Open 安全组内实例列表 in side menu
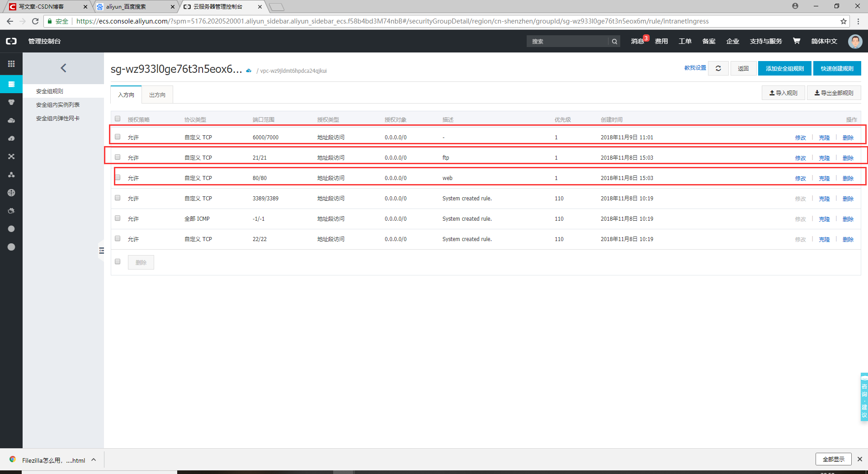 pos(58,104)
